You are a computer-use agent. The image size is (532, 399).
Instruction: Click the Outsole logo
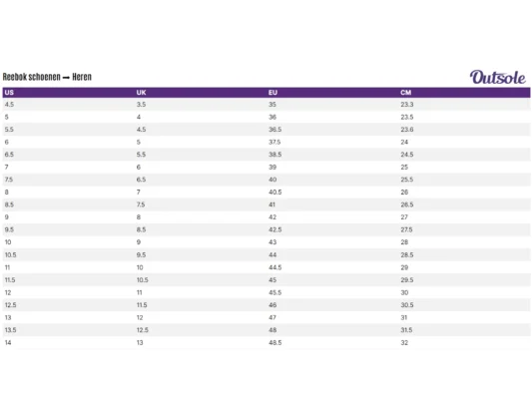[x=497, y=78]
